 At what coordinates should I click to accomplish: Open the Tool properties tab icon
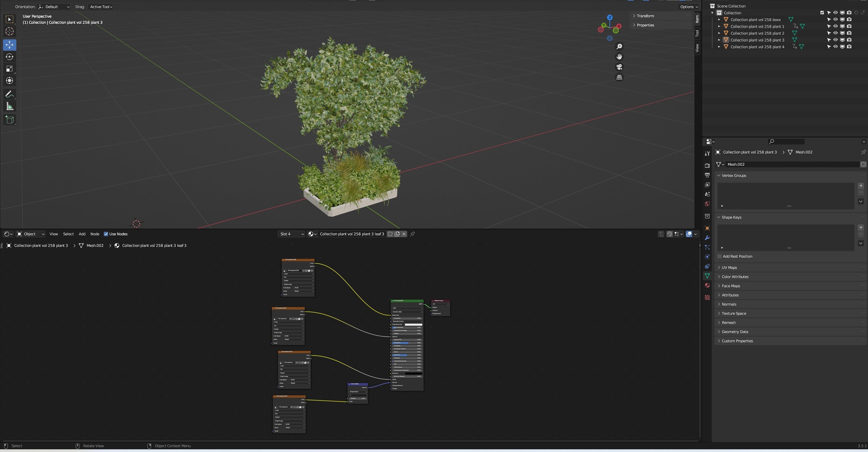(x=707, y=153)
